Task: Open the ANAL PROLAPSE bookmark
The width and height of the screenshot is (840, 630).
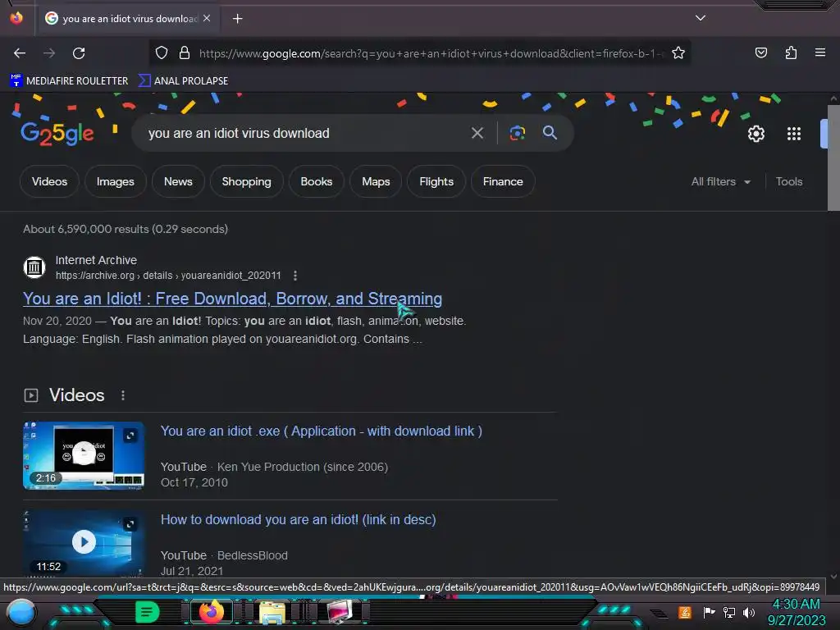Action: pyautogui.click(x=183, y=81)
